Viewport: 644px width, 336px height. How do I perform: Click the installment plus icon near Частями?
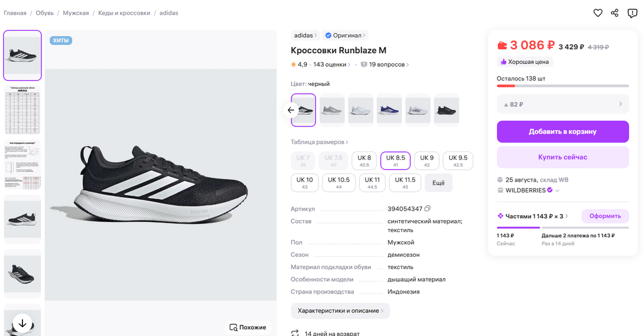pyautogui.click(x=500, y=216)
